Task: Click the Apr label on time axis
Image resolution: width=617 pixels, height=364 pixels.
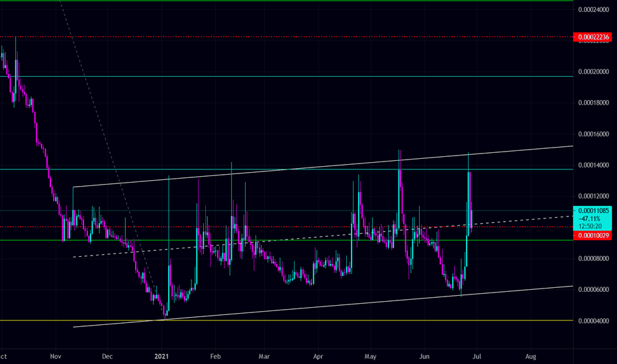Action: point(318,357)
